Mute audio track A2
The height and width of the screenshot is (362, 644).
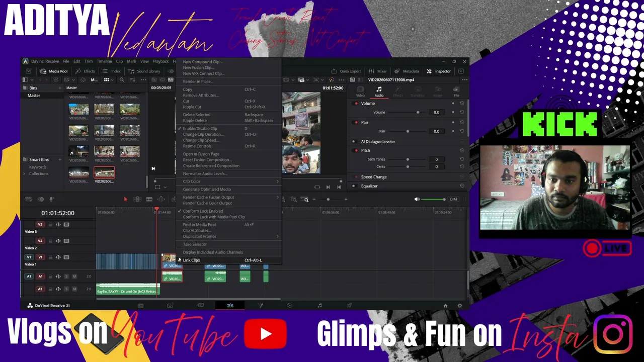pyautogui.click(x=74, y=289)
